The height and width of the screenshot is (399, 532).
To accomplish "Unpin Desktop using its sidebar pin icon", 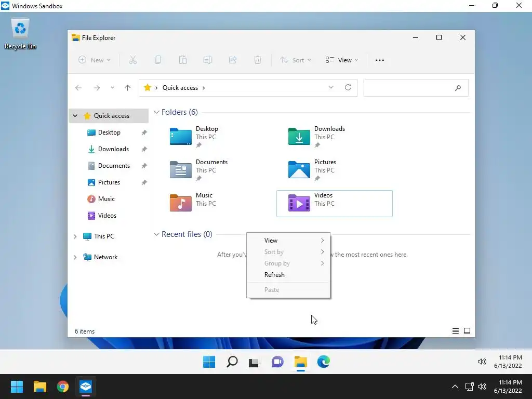I will pos(144,132).
